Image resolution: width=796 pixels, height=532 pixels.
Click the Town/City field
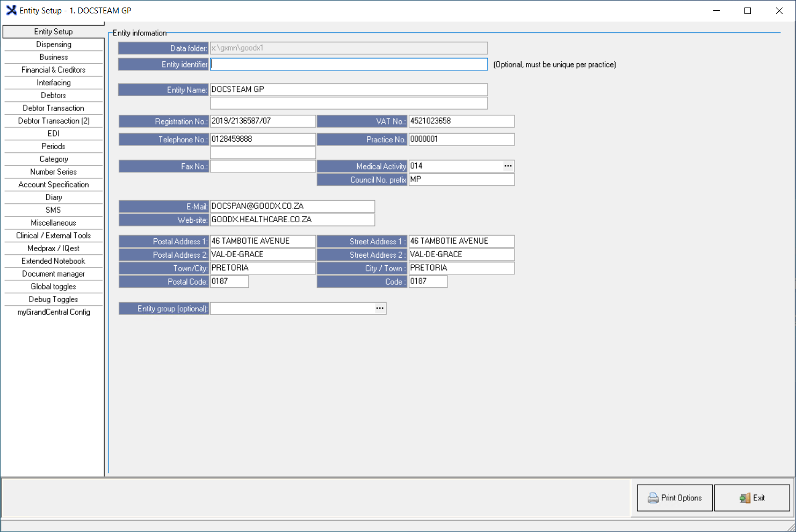[x=263, y=268]
